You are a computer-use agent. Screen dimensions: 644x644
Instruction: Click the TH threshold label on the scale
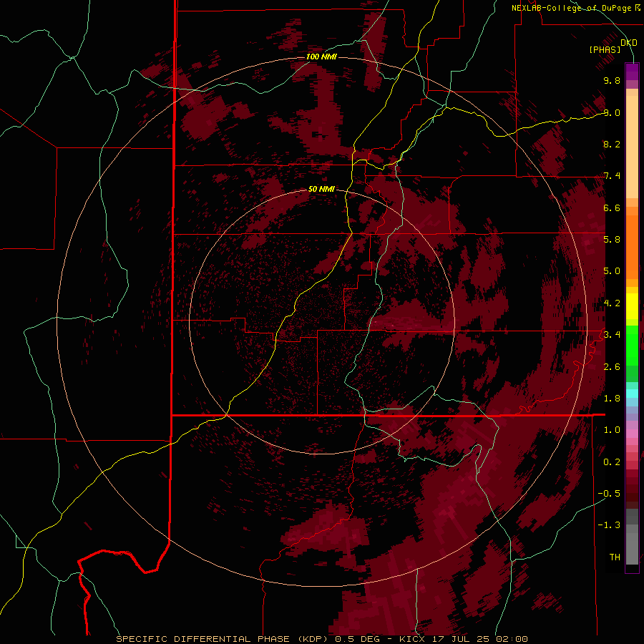click(615, 557)
